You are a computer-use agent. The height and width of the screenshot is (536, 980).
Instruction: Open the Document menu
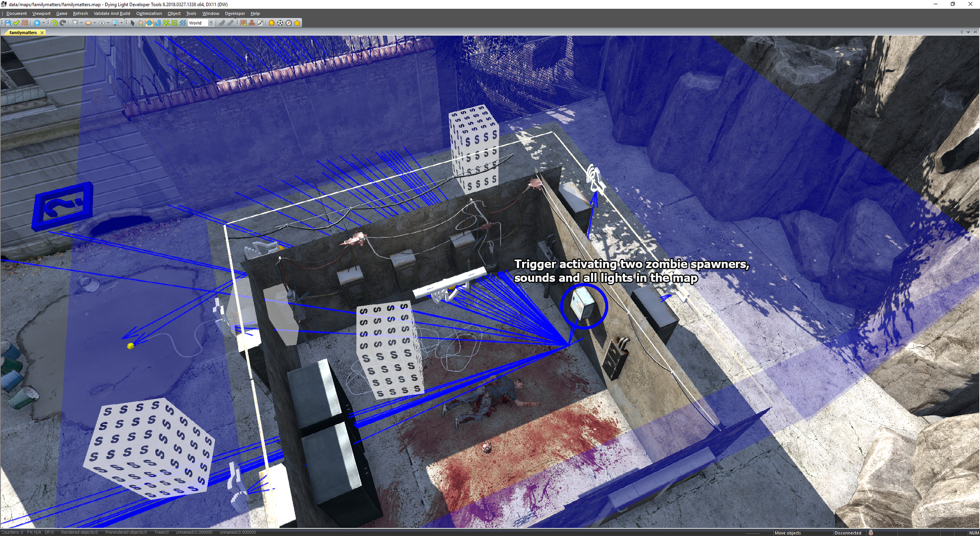[x=16, y=13]
